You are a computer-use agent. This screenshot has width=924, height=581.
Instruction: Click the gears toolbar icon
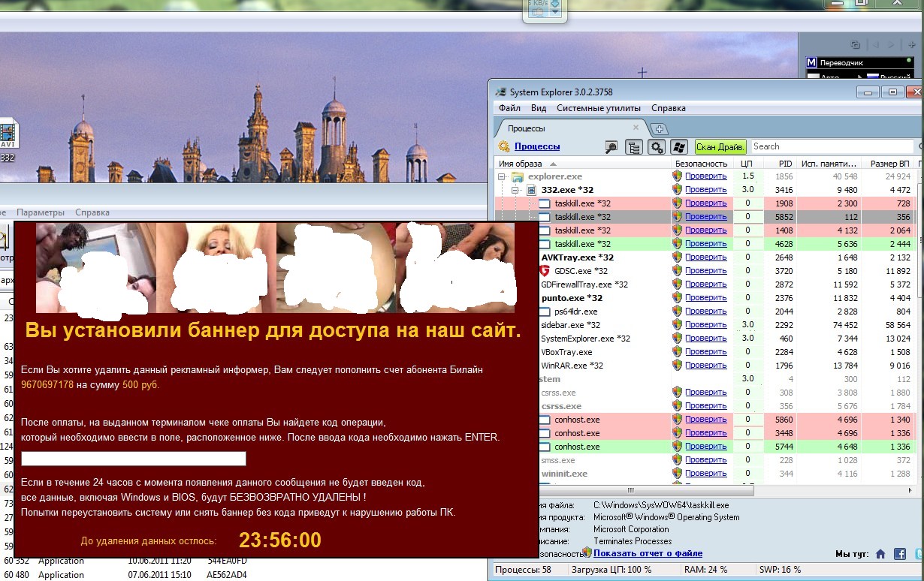point(657,147)
